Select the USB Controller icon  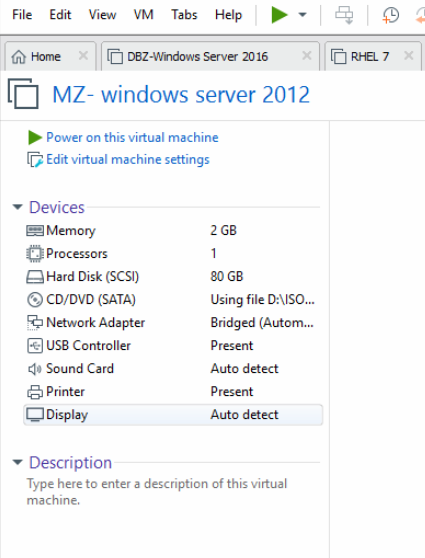click(x=35, y=346)
